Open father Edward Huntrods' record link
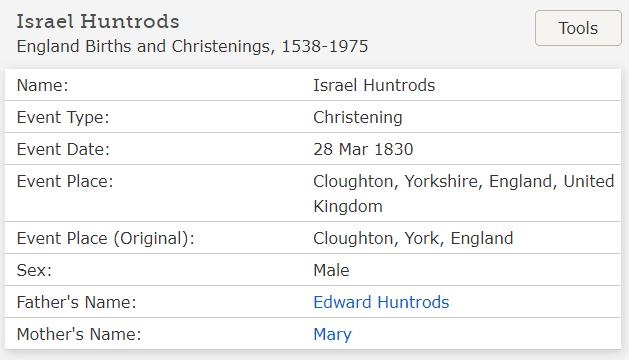This screenshot has height=360, width=629. pyautogui.click(x=381, y=302)
